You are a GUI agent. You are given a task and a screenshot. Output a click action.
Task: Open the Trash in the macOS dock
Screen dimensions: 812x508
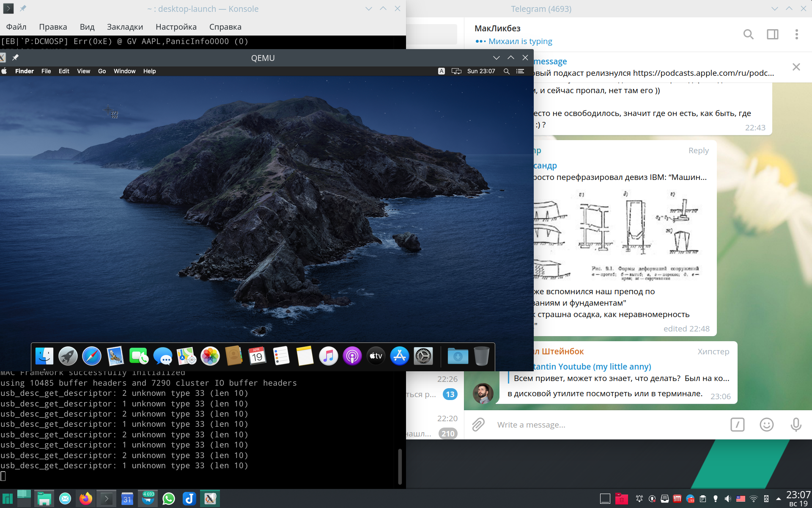[x=482, y=356]
